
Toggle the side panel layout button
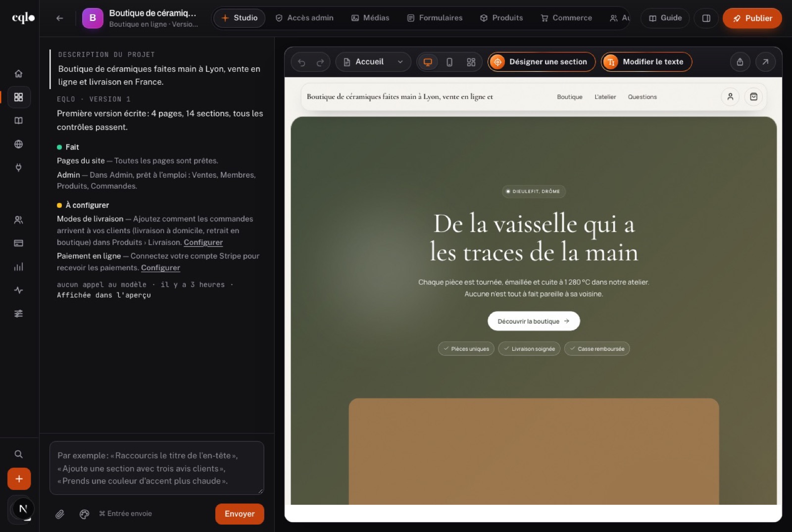pyautogui.click(x=706, y=18)
